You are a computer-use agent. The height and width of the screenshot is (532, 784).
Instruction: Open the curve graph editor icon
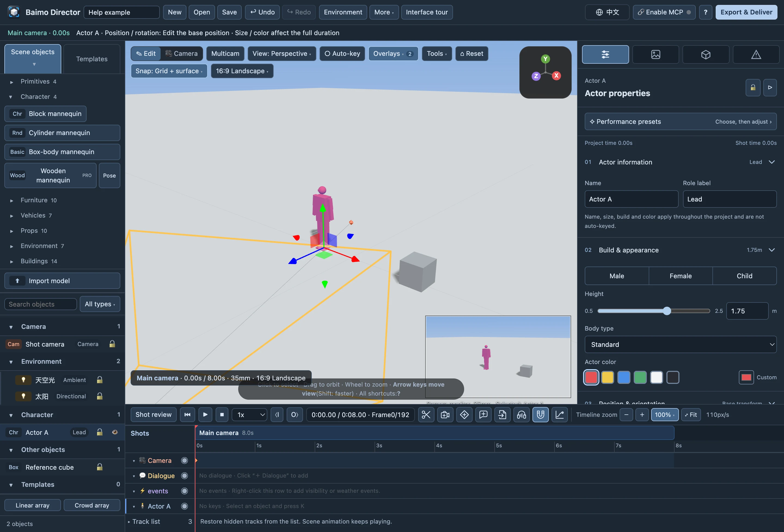[559, 415]
